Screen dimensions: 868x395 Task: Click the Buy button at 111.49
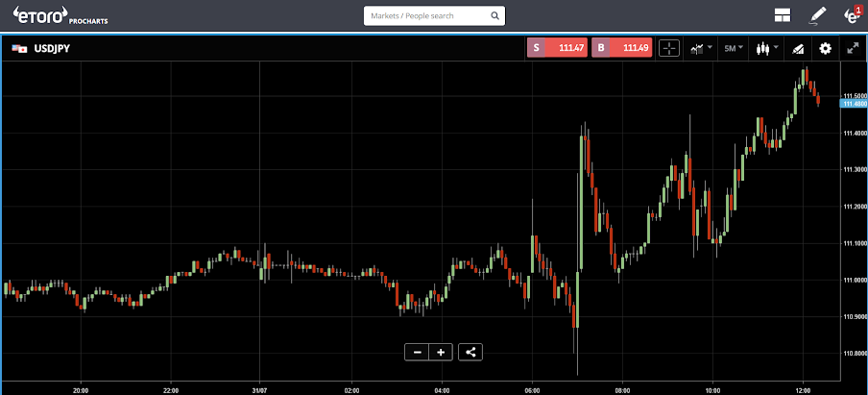(621, 48)
